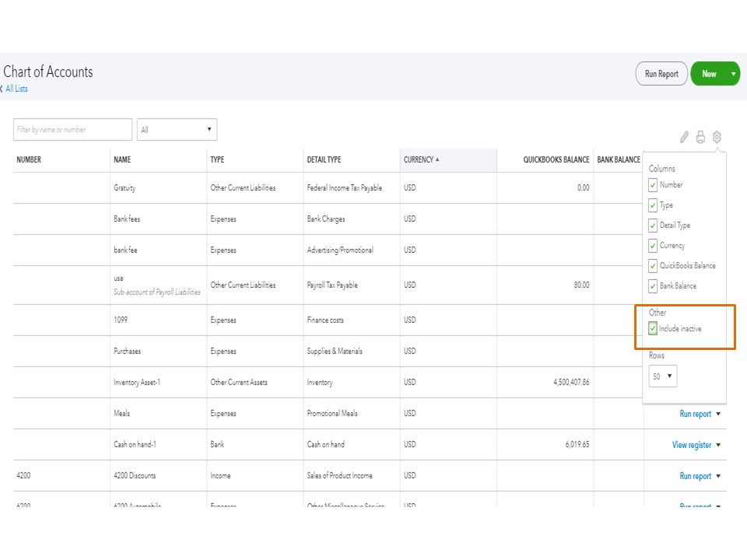Click the green New button

[x=709, y=74]
